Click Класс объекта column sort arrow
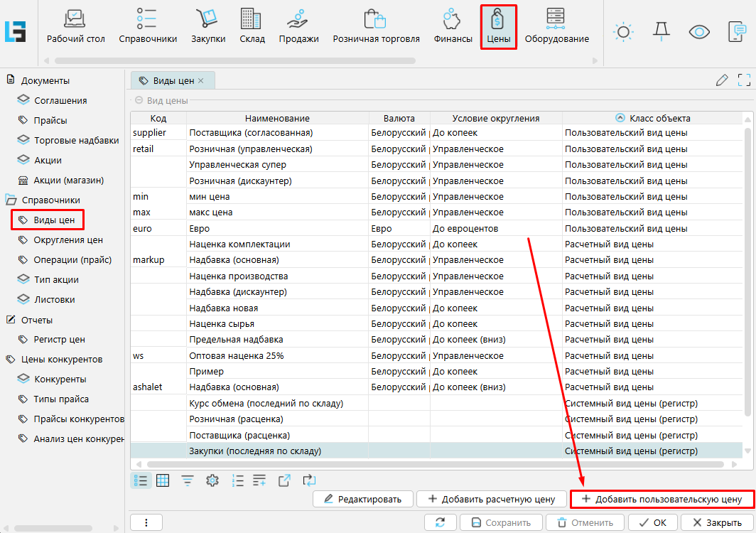This screenshot has height=533, width=756. point(620,118)
